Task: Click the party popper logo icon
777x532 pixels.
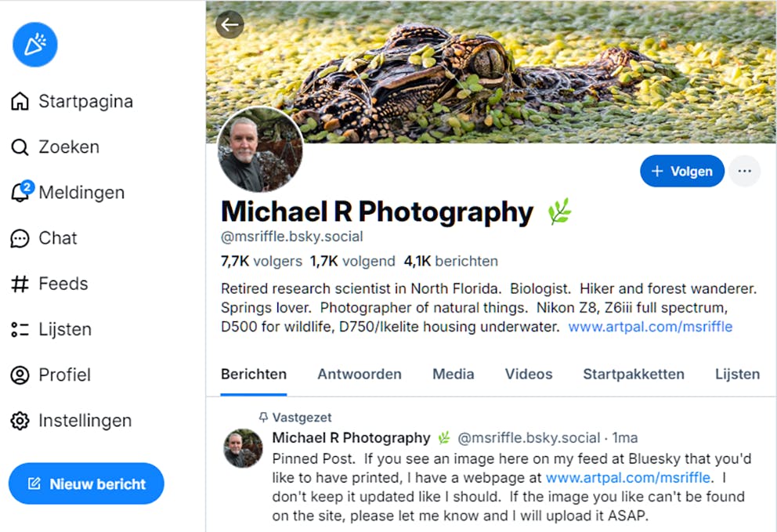Action: point(35,45)
